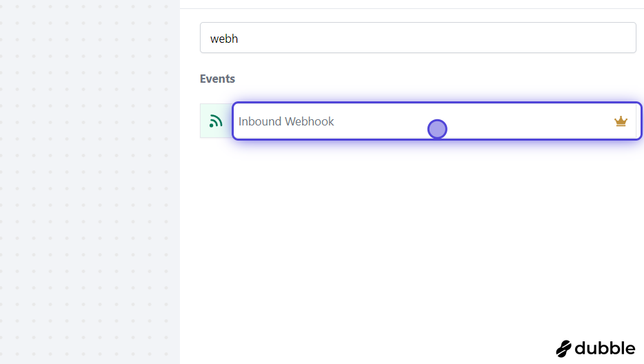The height and width of the screenshot is (364, 644).
Task: Click the 'Inbound Webhook' label text
Action: [286, 121]
